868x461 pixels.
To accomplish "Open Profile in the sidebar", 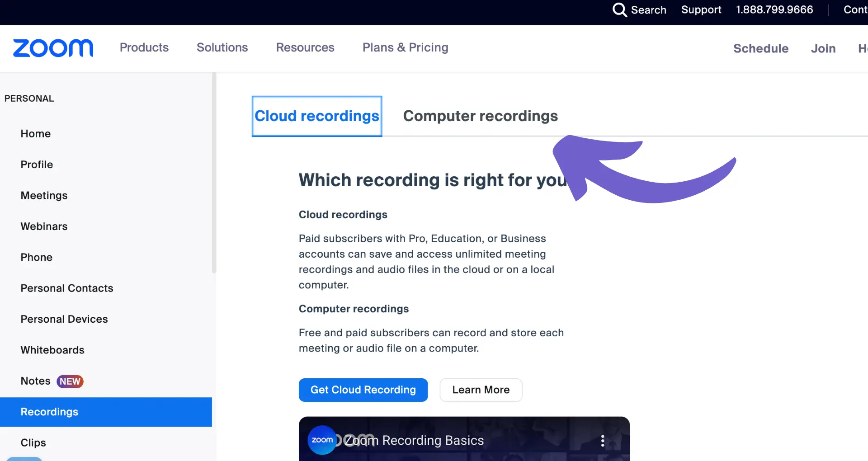I will 106,165.
